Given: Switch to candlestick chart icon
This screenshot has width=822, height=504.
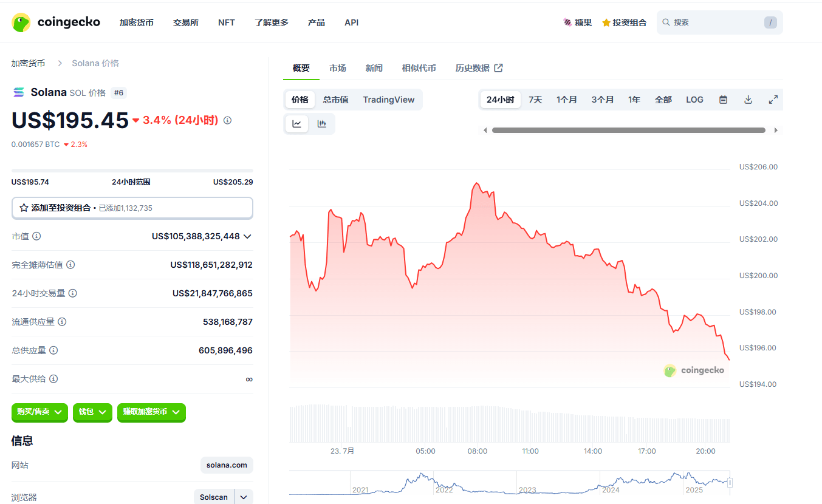Looking at the screenshot, I should [322, 124].
